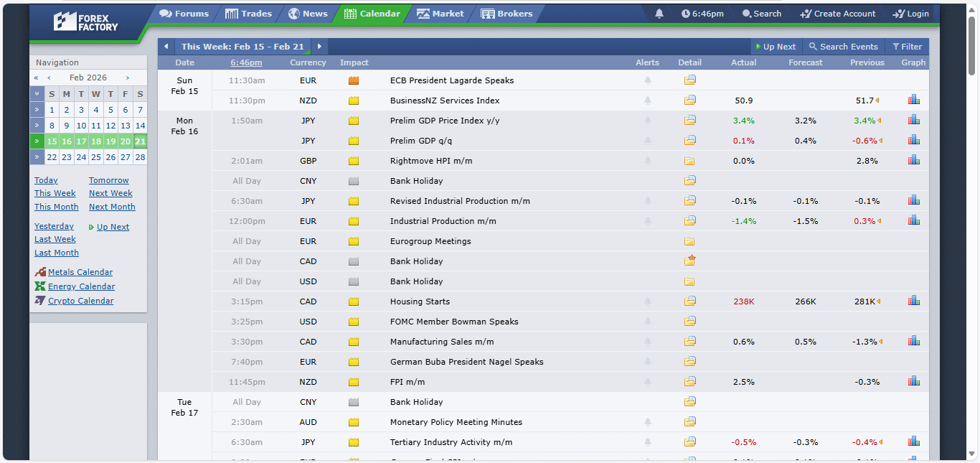Set alert bell for Manufacturing Sales m/m
Screen dimensions: 980x463
(x=648, y=342)
